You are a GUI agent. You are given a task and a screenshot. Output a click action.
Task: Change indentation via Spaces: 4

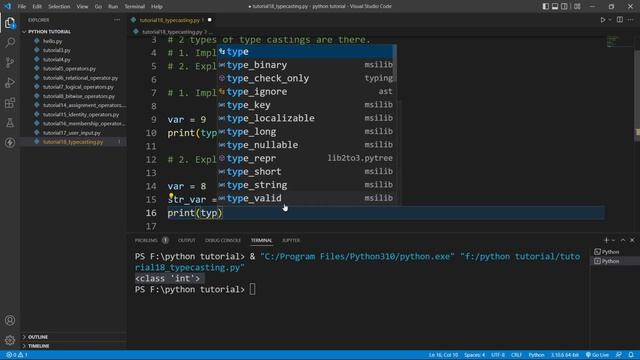474,355
